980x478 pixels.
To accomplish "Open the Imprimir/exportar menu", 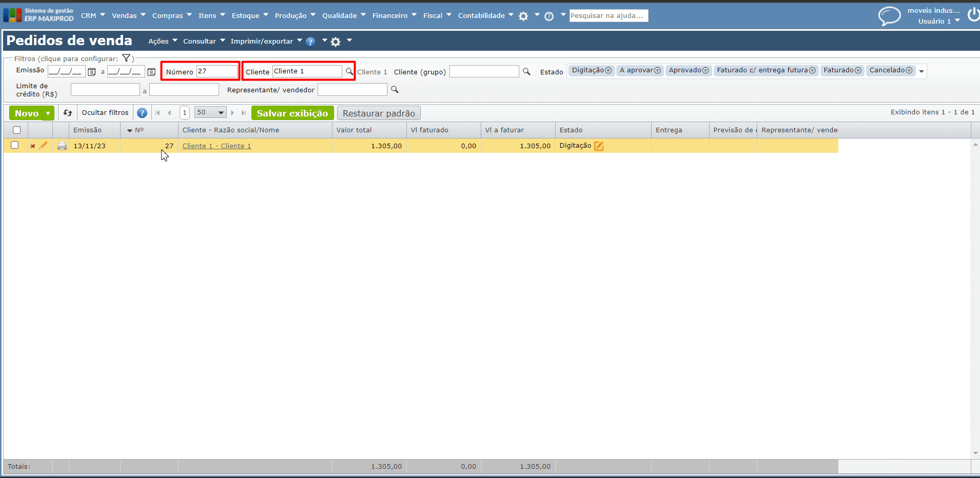I will [266, 41].
